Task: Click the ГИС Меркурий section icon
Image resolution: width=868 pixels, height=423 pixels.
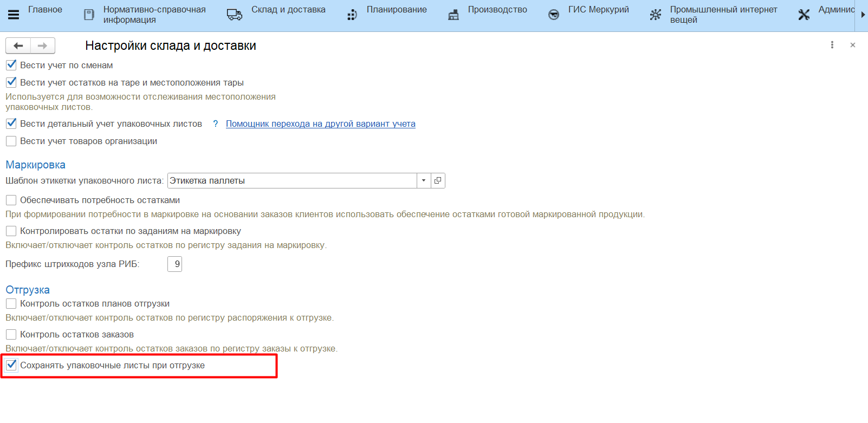Action: click(x=554, y=15)
